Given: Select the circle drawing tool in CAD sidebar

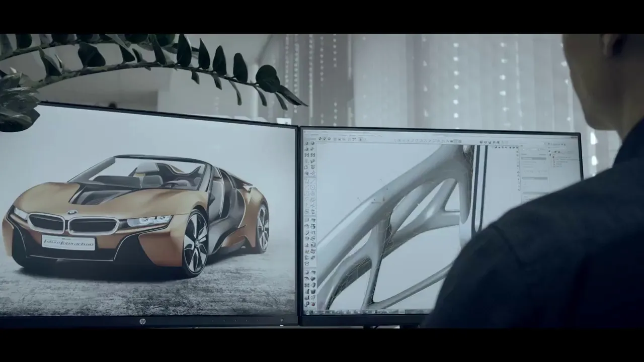Looking at the screenshot, I should click(313, 187).
